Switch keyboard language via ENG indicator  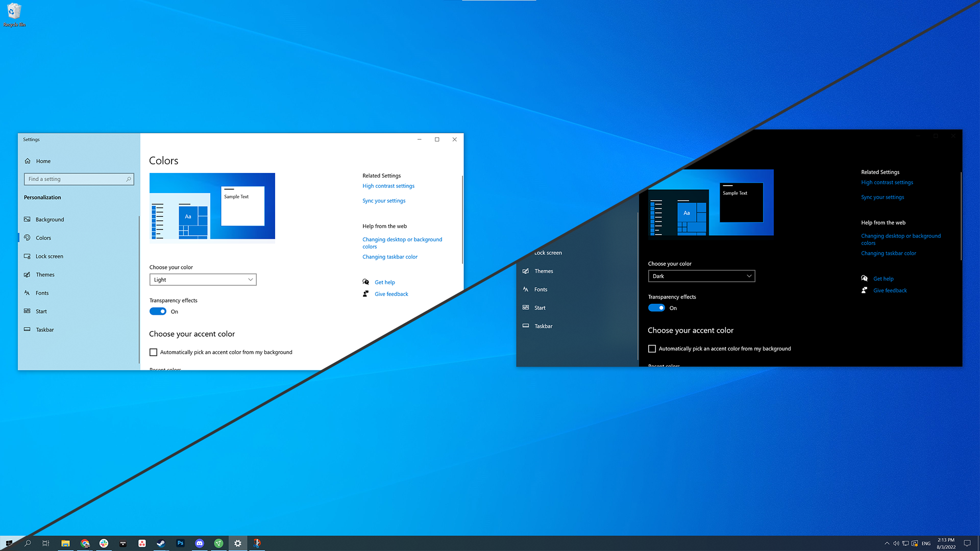click(926, 543)
